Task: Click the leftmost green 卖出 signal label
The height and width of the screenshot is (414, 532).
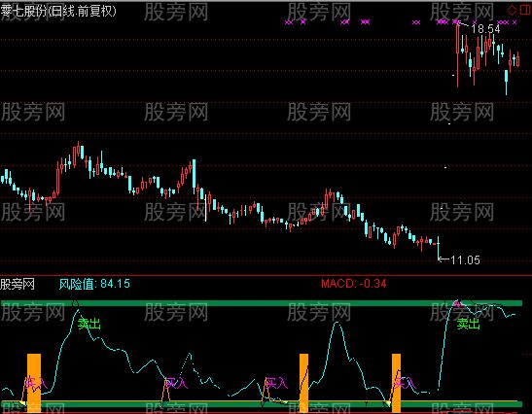Action: click(89, 324)
